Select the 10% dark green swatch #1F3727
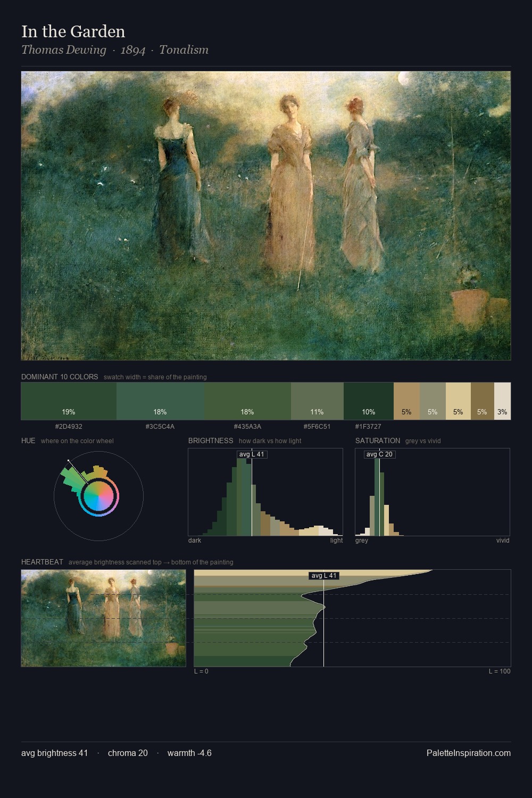 click(x=369, y=401)
